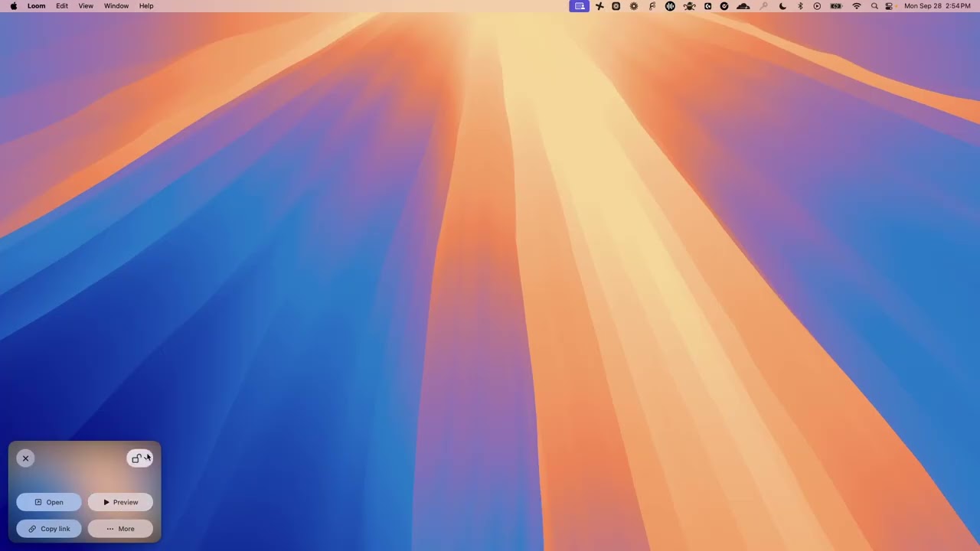Open the View menu

pyautogui.click(x=86, y=6)
